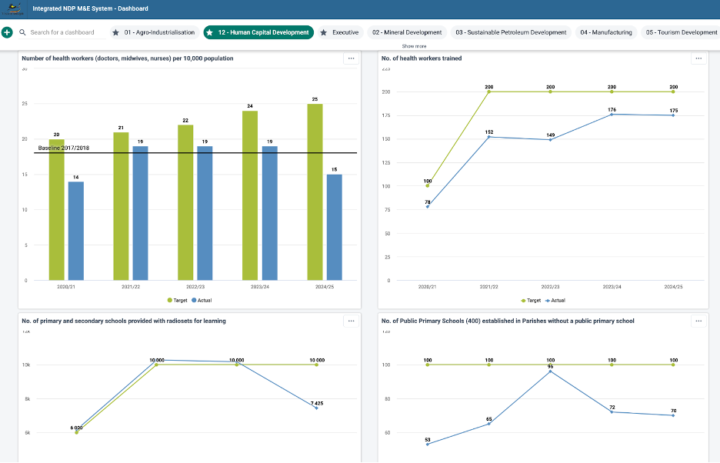Click the Search for a dashboard field
Image resolution: width=720 pixels, height=463 pixels.
click(x=65, y=32)
